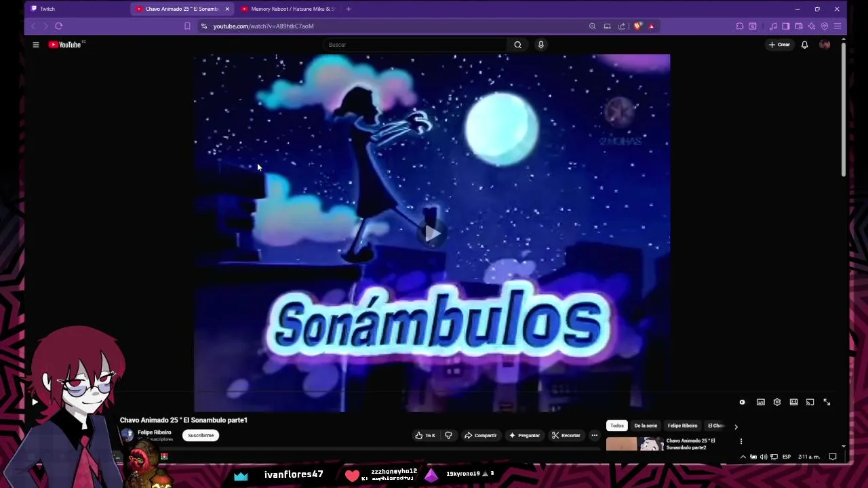Open the 2:11 a. m. clock in the taskbar
868x488 pixels.
(809, 457)
